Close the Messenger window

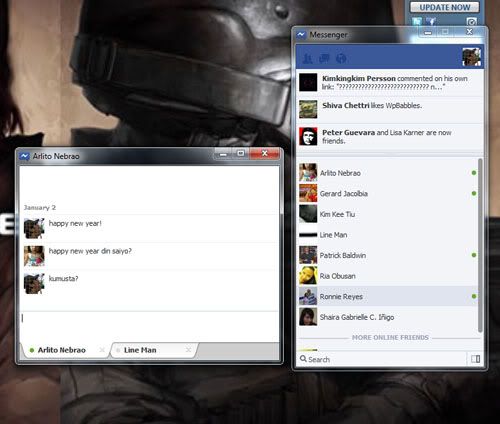(x=469, y=32)
